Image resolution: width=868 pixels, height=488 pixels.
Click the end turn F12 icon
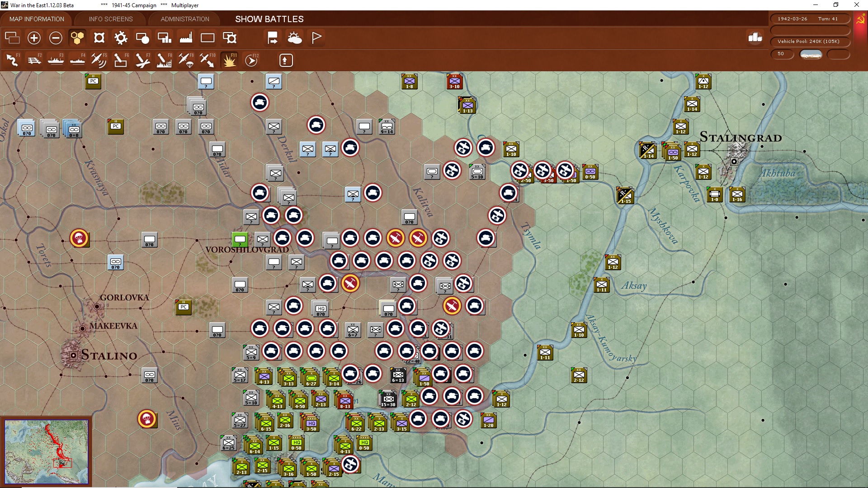[x=251, y=60]
